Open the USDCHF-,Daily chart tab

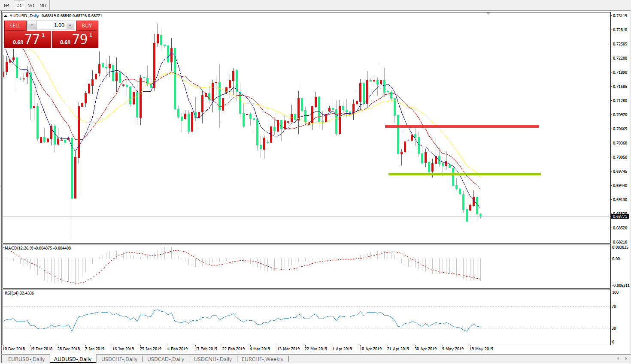click(x=119, y=359)
